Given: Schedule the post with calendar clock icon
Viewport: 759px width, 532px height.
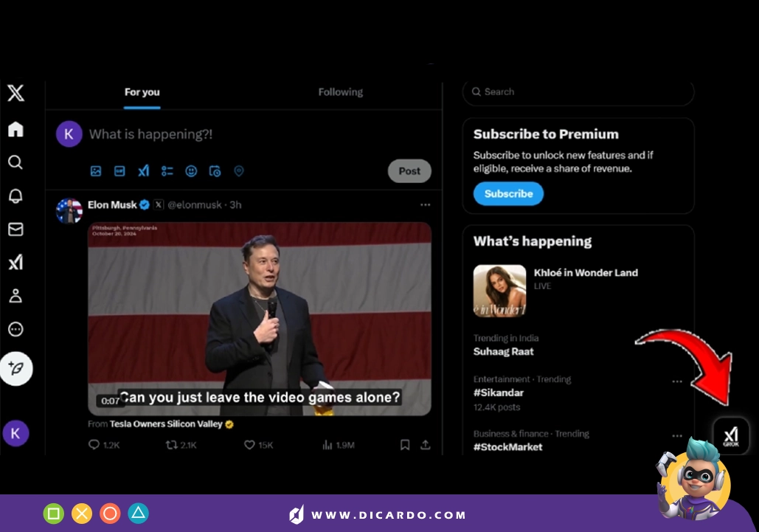Looking at the screenshot, I should click(x=215, y=171).
